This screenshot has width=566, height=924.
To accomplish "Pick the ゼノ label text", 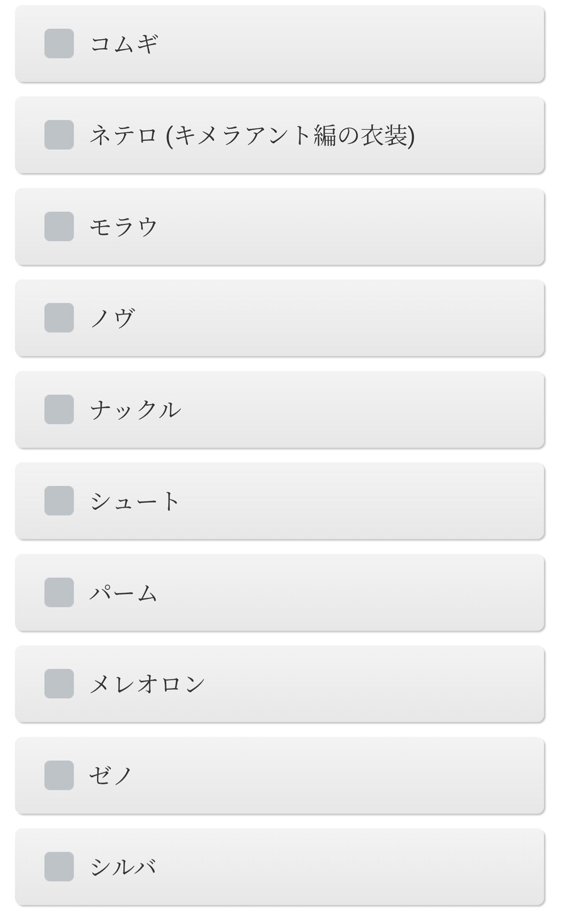I will pyautogui.click(x=111, y=775).
